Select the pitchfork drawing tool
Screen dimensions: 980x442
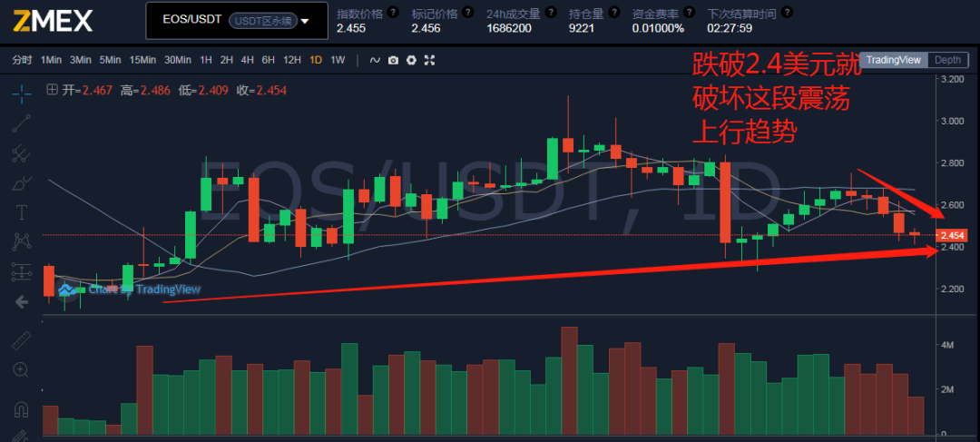click(x=21, y=153)
